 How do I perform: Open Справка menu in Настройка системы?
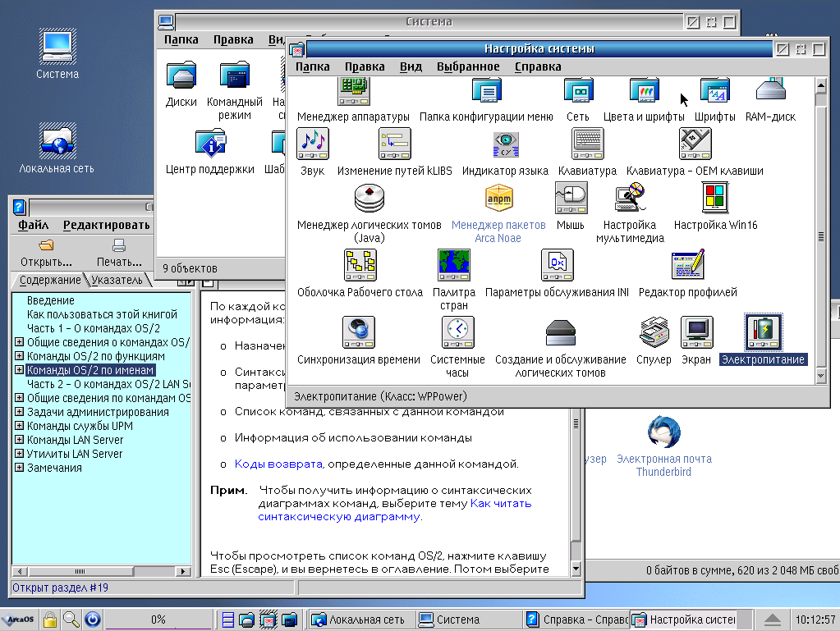pos(538,66)
